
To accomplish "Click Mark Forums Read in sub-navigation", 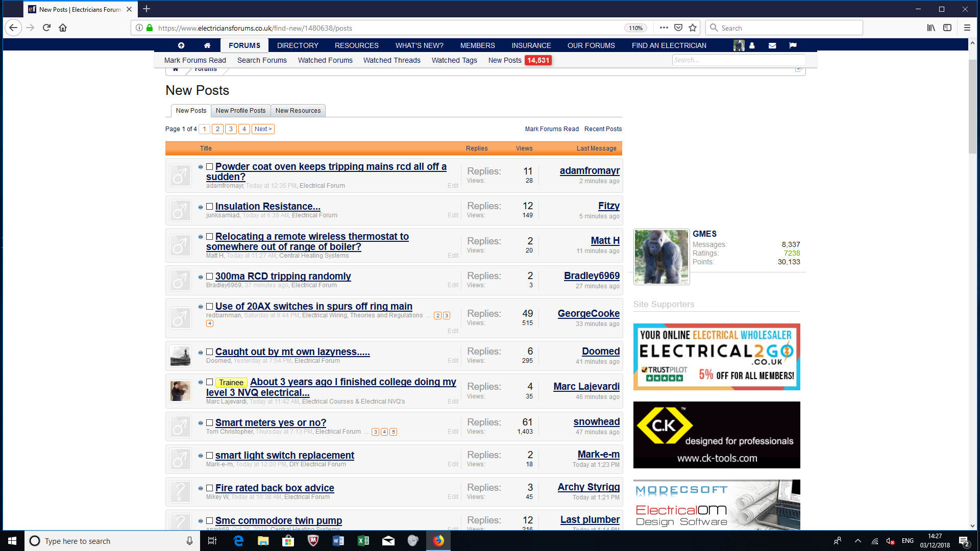I will coord(195,60).
